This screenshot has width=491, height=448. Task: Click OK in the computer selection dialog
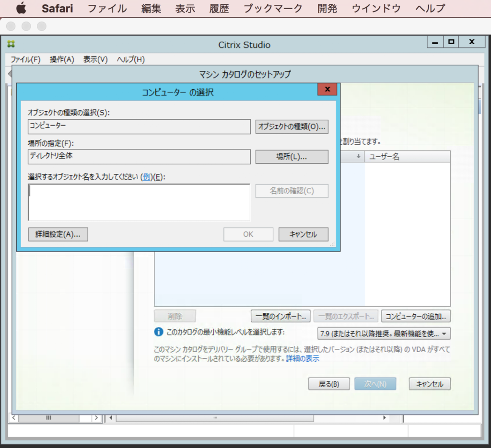click(x=248, y=234)
